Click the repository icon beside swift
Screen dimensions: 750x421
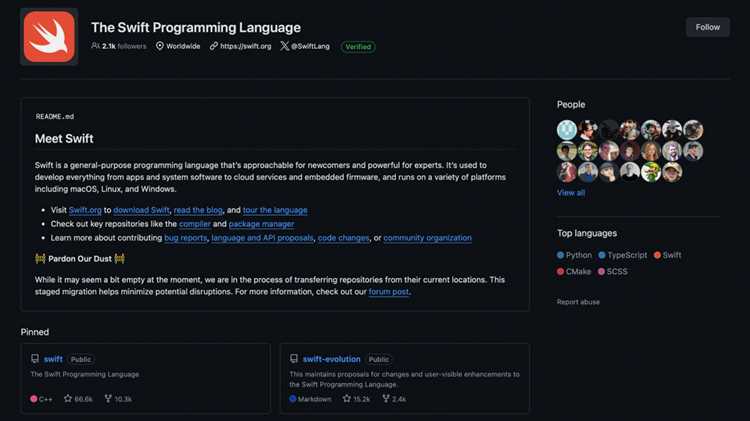tap(35, 359)
